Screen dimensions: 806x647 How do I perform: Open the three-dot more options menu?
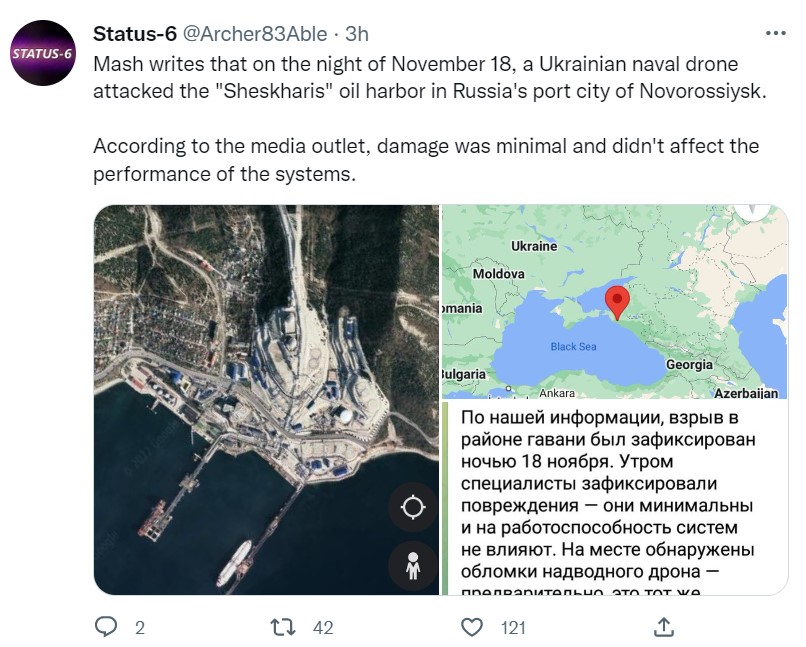[x=775, y=33]
